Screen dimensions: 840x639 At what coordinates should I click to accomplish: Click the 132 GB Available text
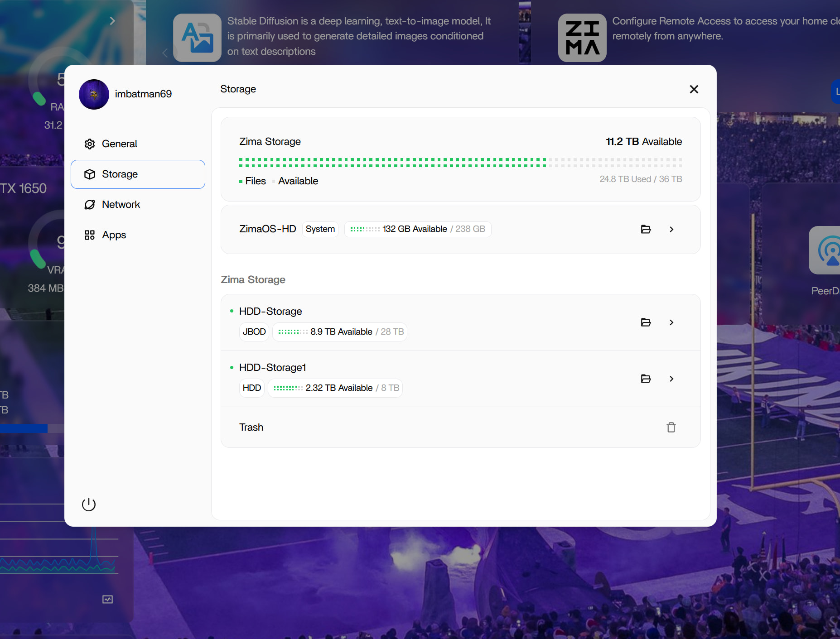coord(415,229)
